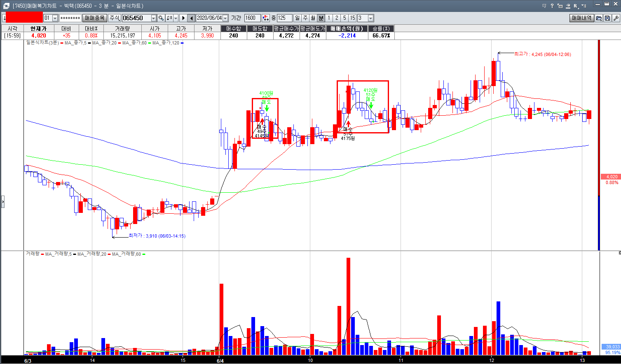
Task: Click the period 1600 input field
Action: point(252,18)
